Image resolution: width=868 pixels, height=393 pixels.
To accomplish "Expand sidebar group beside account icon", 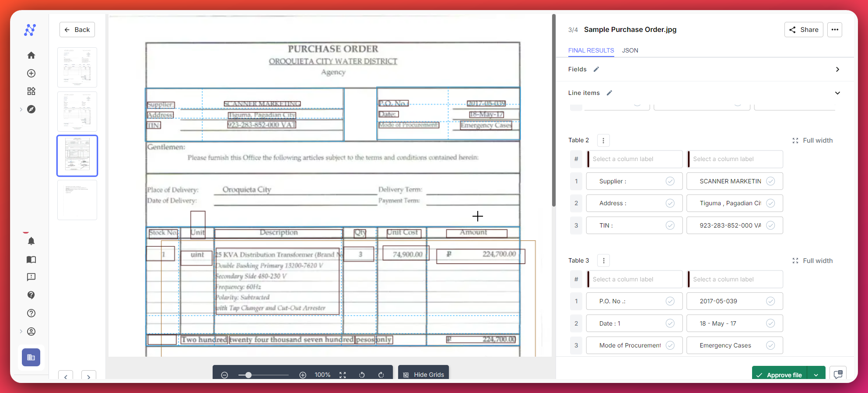I will tap(21, 331).
